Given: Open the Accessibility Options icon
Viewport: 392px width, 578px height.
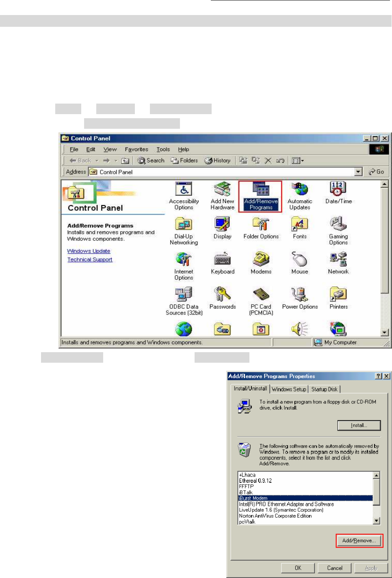Looking at the screenshot, I should click(x=184, y=196).
